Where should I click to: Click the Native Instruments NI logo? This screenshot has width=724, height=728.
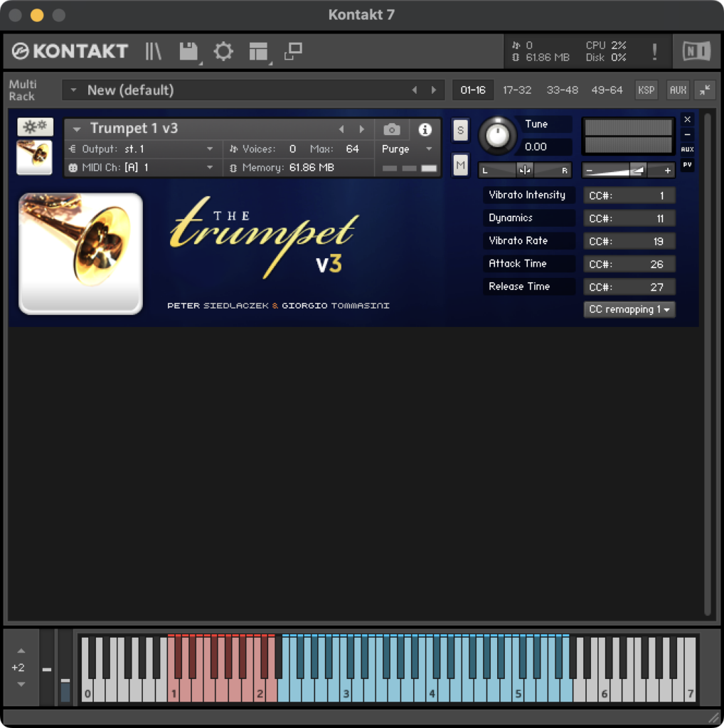696,51
